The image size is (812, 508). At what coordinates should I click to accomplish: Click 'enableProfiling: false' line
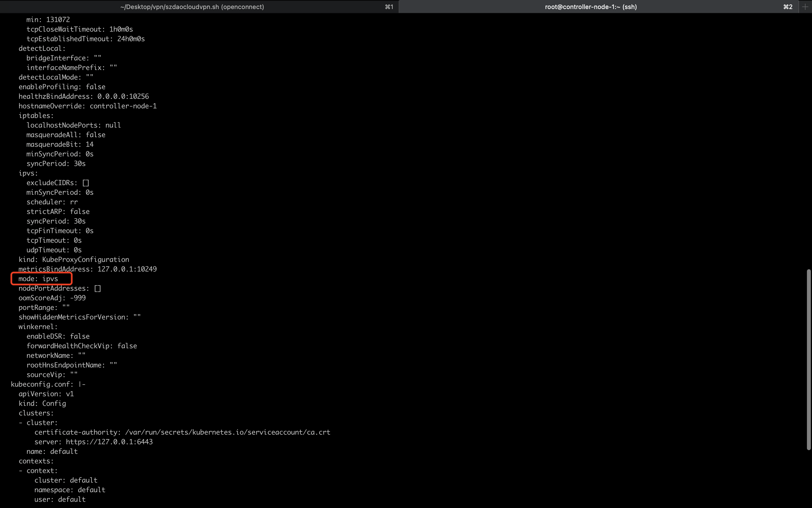tap(62, 87)
